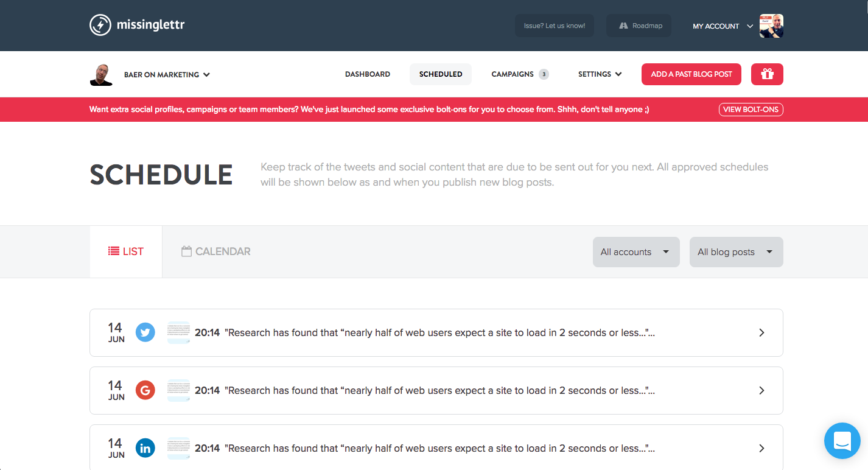Open the chat support bubble
868x470 pixels.
pos(842,440)
